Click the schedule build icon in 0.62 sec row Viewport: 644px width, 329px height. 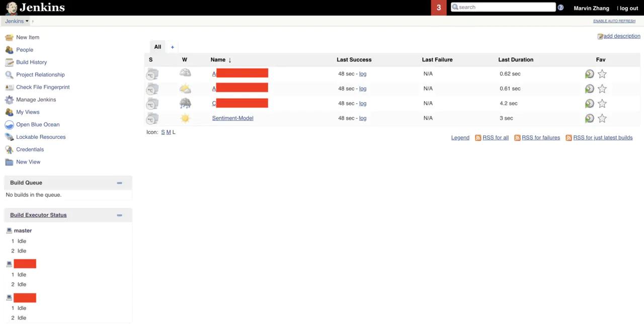[x=589, y=74]
